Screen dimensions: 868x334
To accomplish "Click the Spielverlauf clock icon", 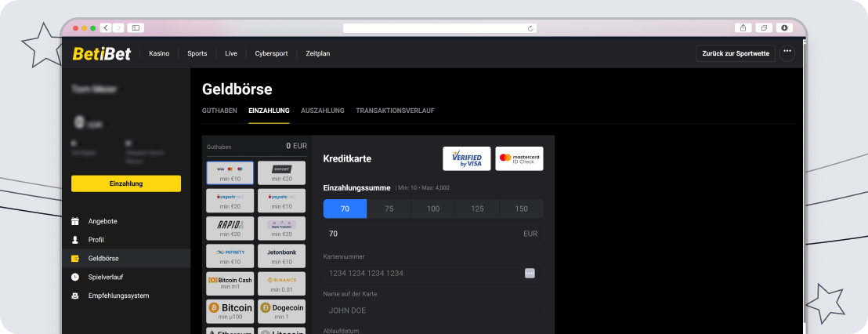I will tap(75, 277).
